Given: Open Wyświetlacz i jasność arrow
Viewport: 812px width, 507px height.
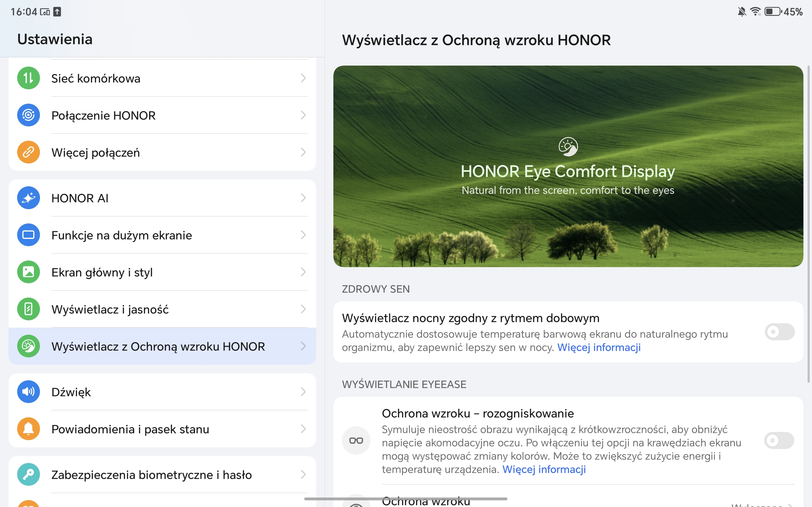Looking at the screenshot, I should pyautogui.click(x=303, y=309).
